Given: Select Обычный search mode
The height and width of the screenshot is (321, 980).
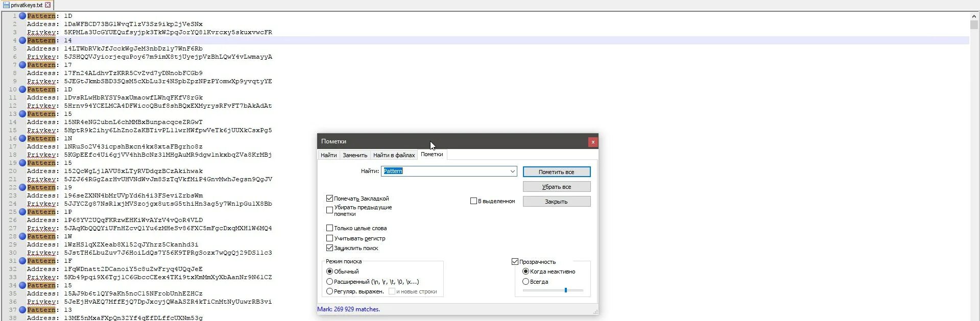Looking at the screenshot, I should [329, 271].
